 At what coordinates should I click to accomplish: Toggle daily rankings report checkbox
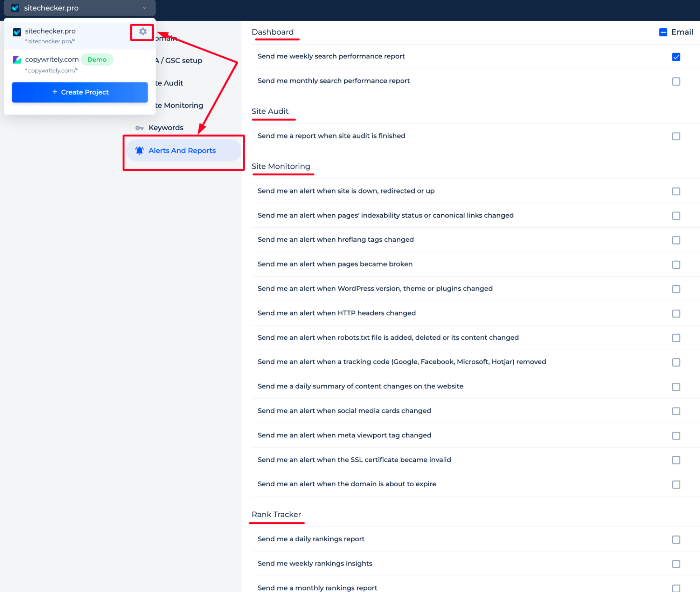[676, 539]
